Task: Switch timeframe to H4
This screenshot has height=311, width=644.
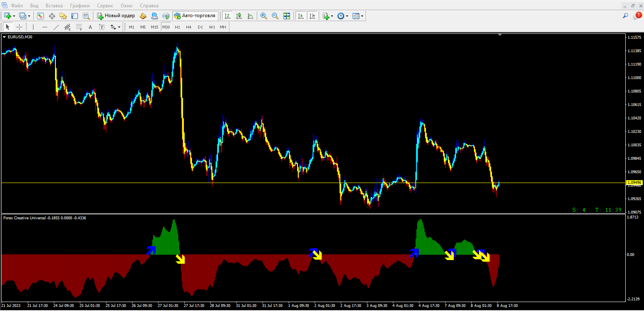Action: pos(188,27)
